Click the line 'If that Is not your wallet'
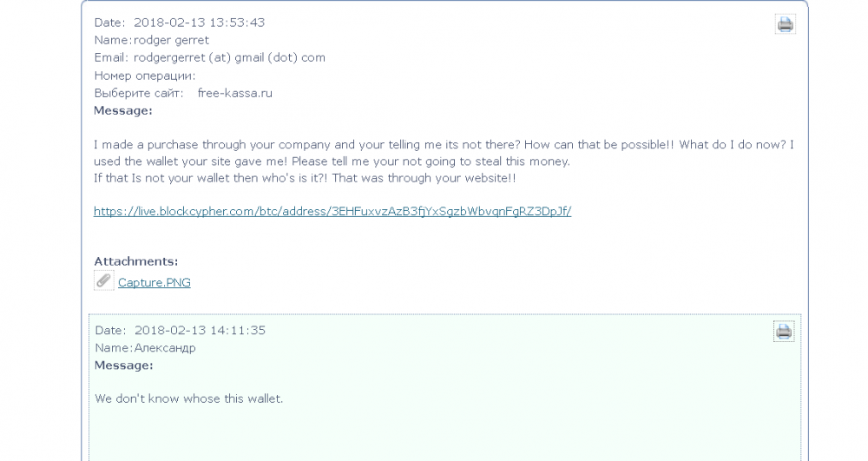The height and width of the screenshot is (461, 868). [x=305, y=178]
